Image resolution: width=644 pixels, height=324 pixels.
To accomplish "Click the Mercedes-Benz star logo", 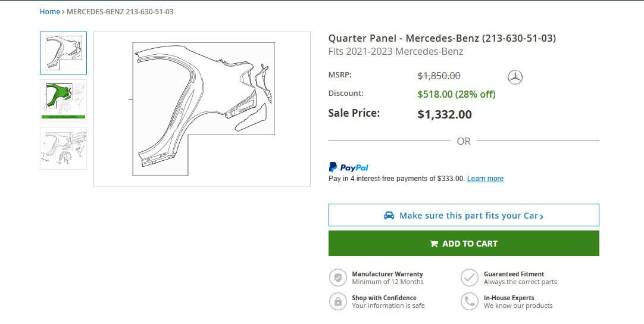I will 515,77.
